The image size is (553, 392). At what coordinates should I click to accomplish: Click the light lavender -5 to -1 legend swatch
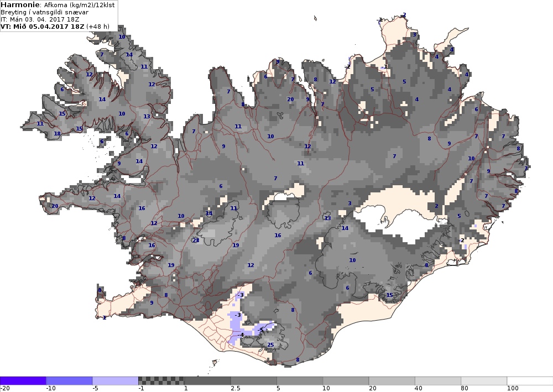(x=116, y=381)
